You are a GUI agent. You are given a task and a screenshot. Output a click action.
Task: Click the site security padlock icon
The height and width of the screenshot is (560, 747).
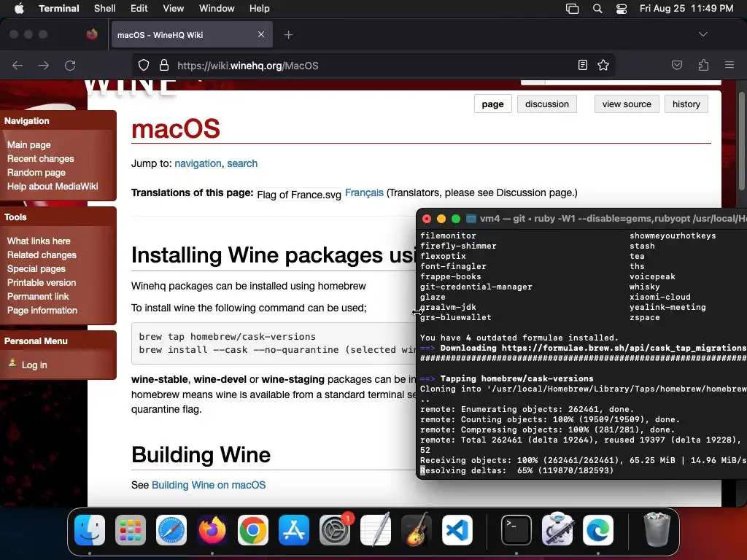tap(164, 65)
